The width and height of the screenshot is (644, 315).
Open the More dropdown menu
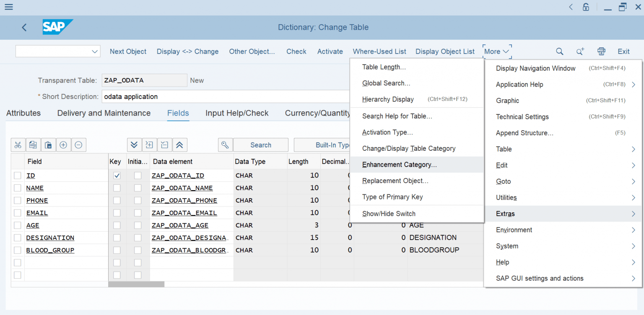pyautogui.click(x=496, y=51)
